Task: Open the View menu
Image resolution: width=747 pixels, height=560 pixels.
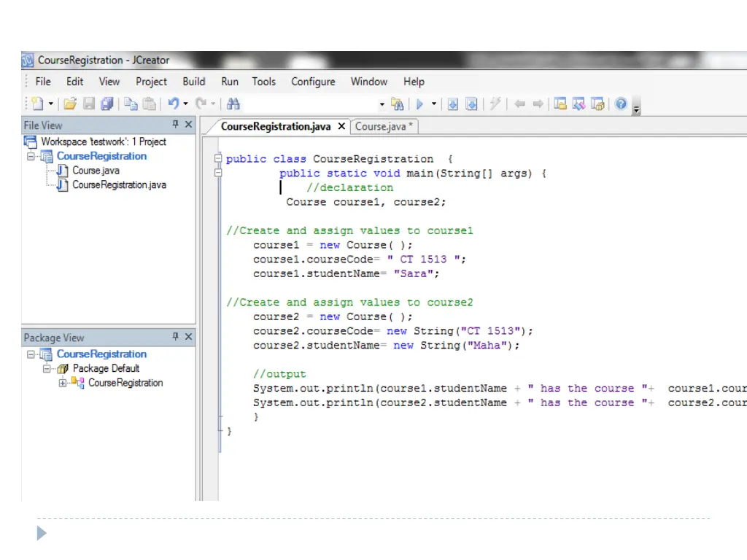Action: tap(109, 82)
